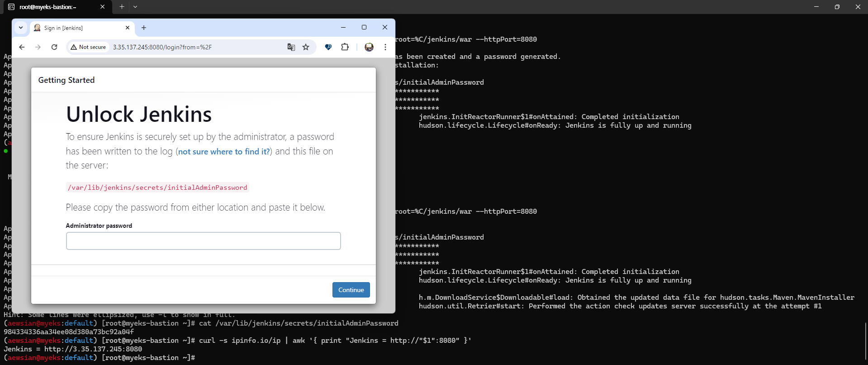Restore the terminal window size
This screenshot has height=365, width=868.
tap(837, 7)
